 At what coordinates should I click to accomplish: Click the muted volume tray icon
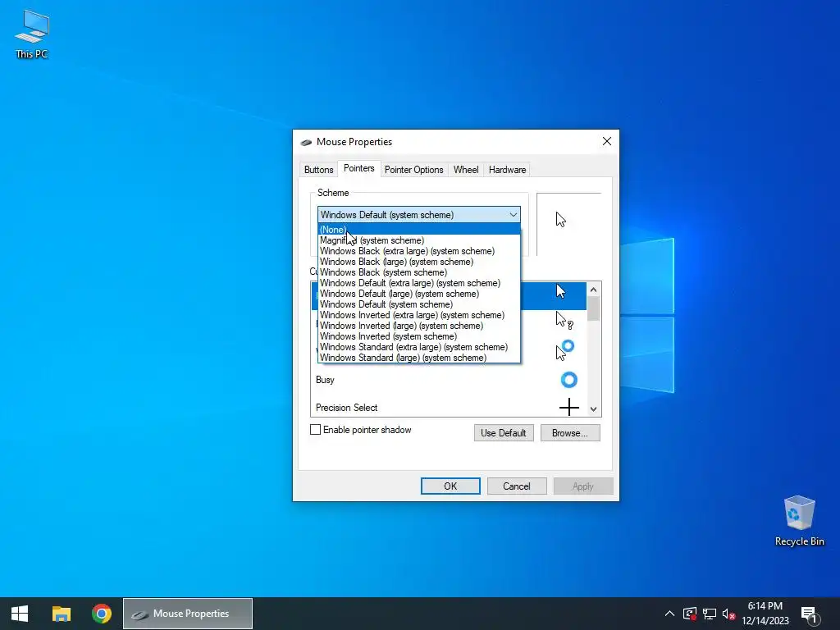[x=728, y=614]
